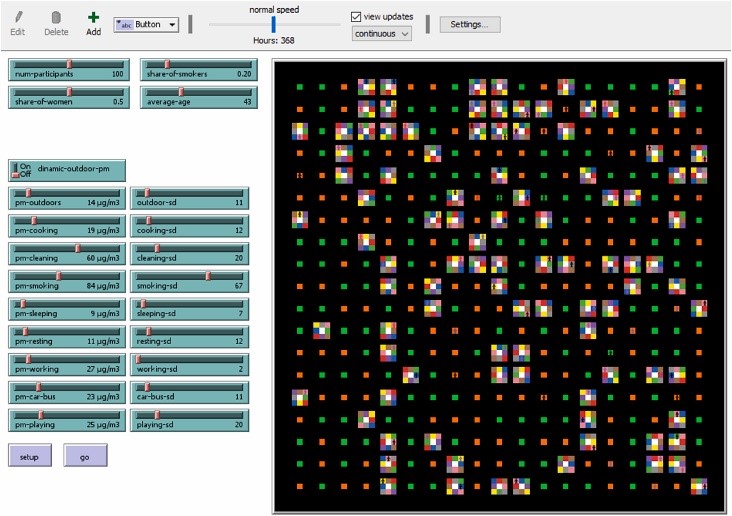The width and height of the screenshot is (732, 516).
Task: Toggle the view updates checkbox
Action: click(x=356, y=16)
